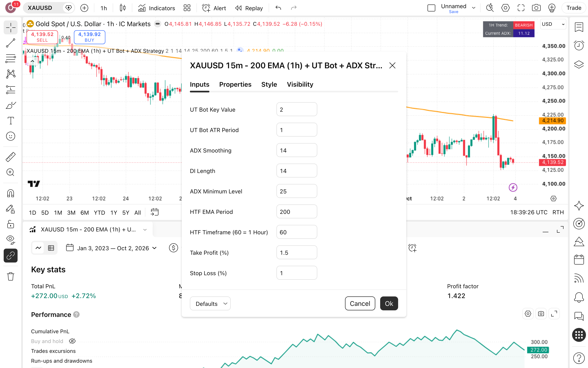Open the Fibonacci retracement tool

(x=10, y=58)
